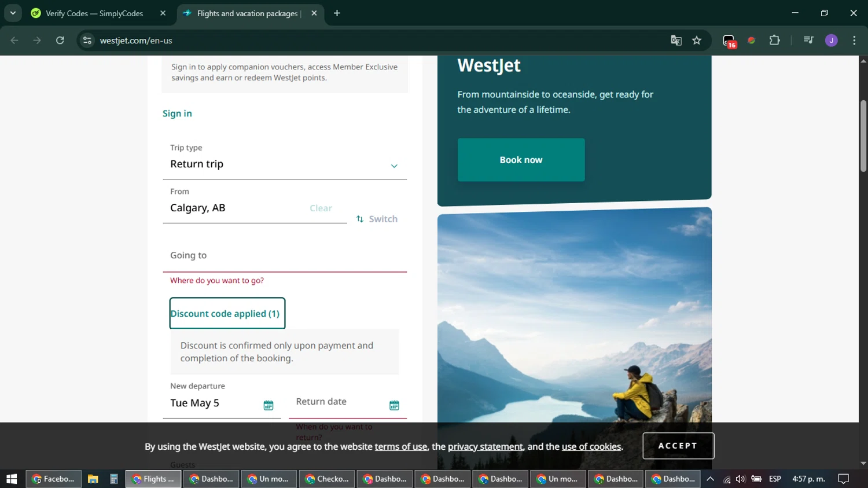868x488 pixels.
Task: Go forward in browser history
Action: pyautogui.click(x=37, y=41)
